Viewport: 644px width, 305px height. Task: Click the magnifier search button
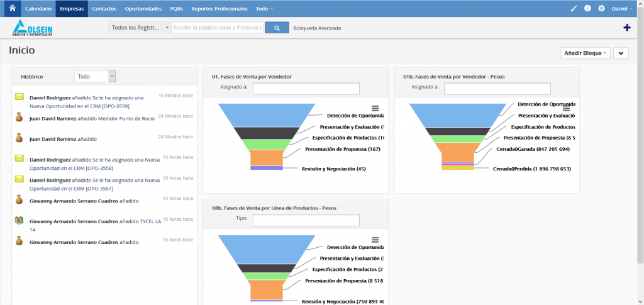[x=276, y=28]
